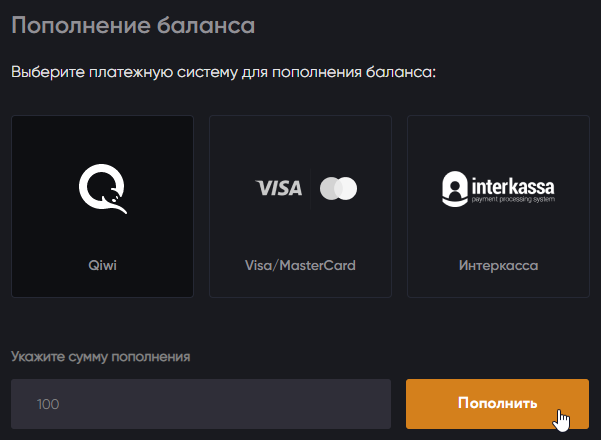Focus the top-up amount input field
The image size is (601, 440).
click(x=200, y=405)
